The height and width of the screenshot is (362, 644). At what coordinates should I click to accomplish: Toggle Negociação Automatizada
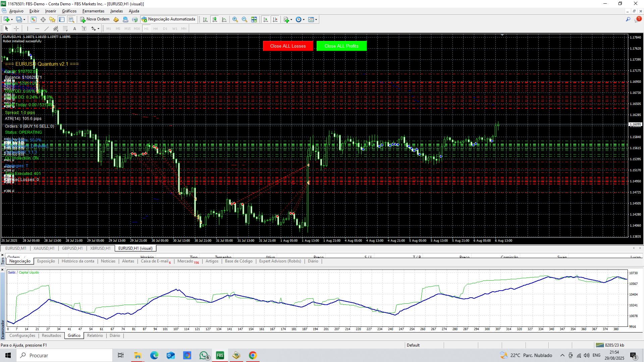tap(168, 19)
